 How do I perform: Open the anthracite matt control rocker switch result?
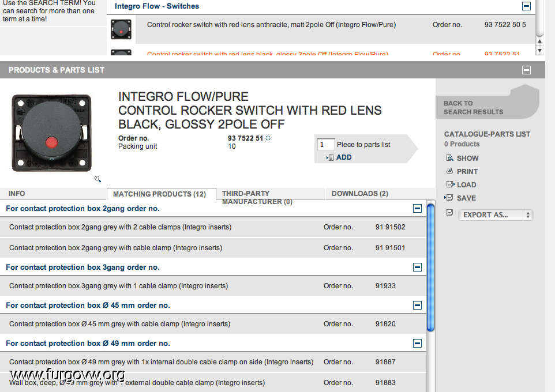(x=271, y=25)
